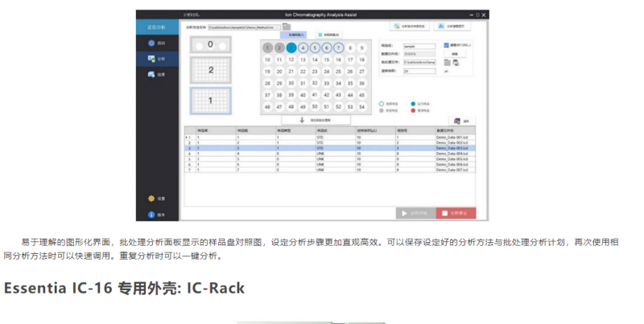Click the small button below the blue checkbox
Viewport: 644px width, 324px height.
coord(455,54)
